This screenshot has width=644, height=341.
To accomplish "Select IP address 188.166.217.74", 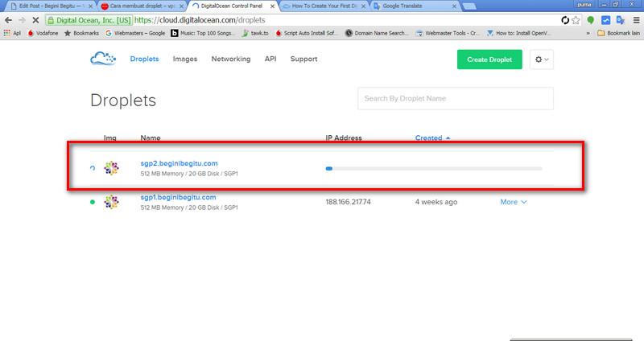I will pyautogui.click(x=349, y=202).
